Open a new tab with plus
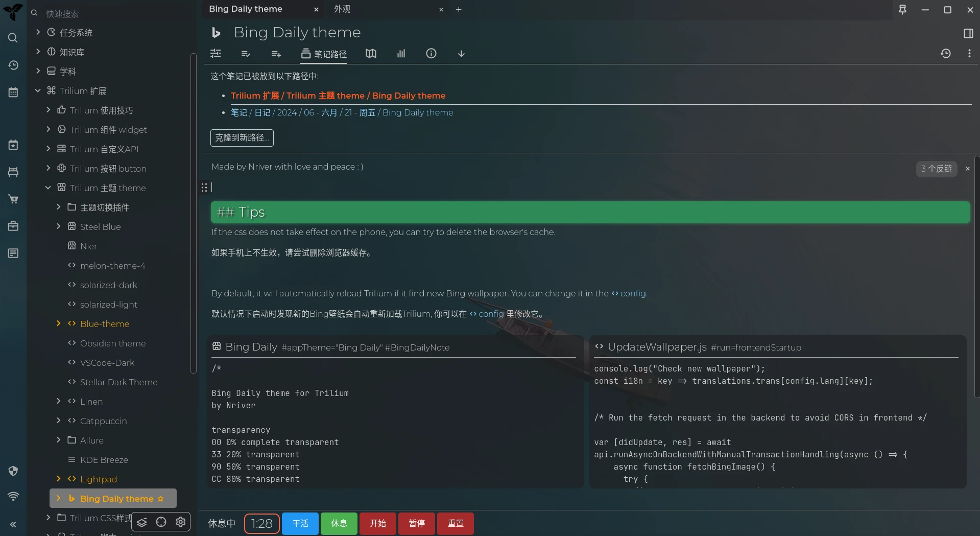The image size is (980, 536). coord(459,9)
